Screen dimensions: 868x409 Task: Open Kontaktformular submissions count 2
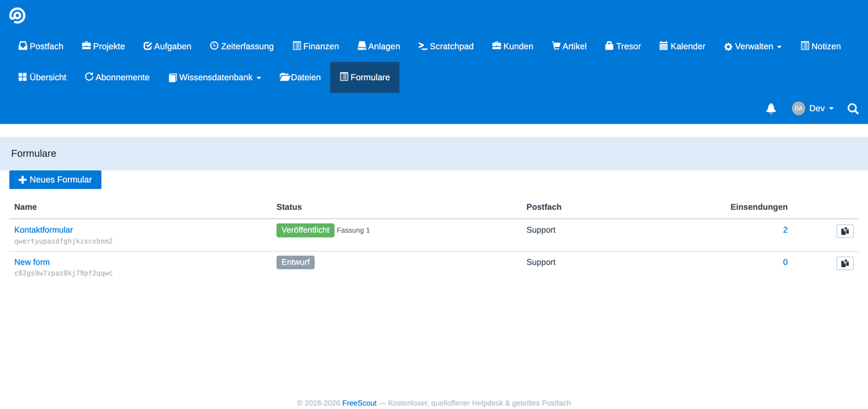785,230
